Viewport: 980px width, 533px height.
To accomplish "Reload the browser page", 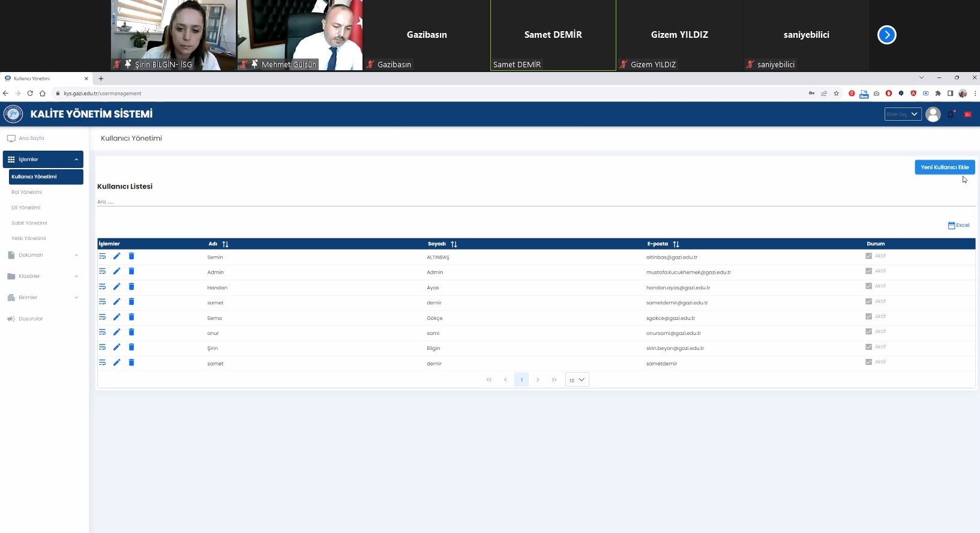I will [x=30, y=93].
